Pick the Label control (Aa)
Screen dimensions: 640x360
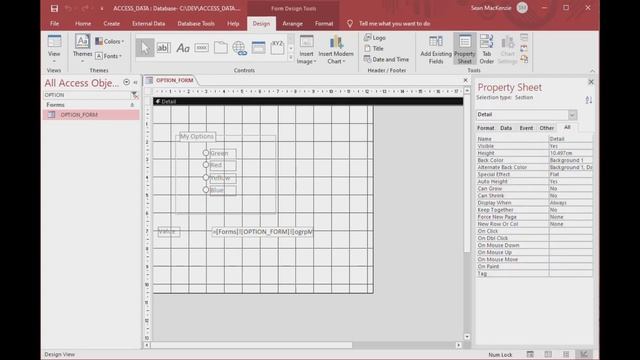click(182, 48)
